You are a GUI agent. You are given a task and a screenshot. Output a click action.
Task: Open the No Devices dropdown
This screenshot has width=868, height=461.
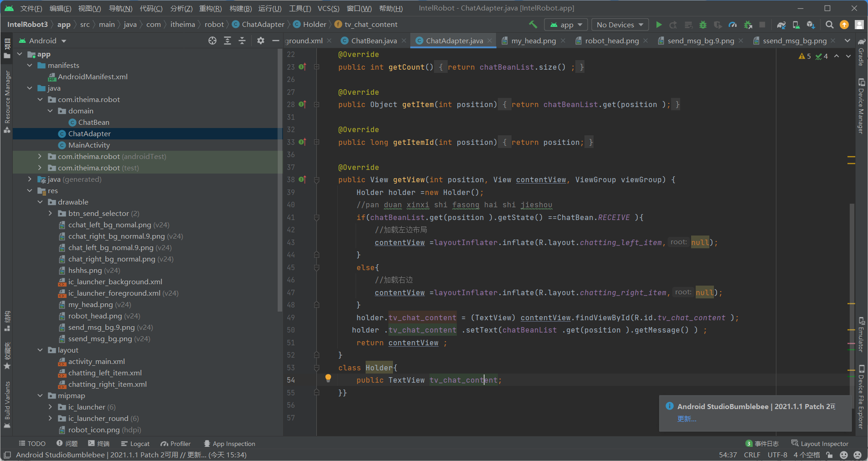point(619,25)
